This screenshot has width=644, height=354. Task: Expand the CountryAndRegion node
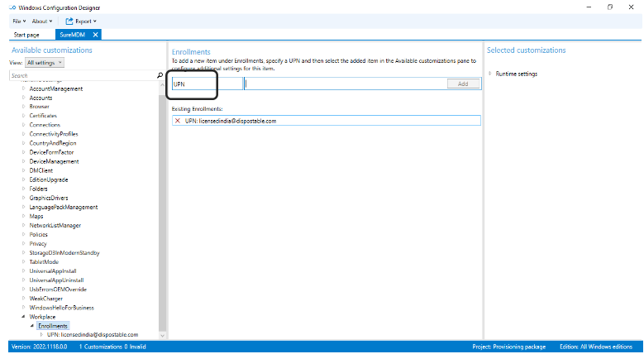(24, 143)
